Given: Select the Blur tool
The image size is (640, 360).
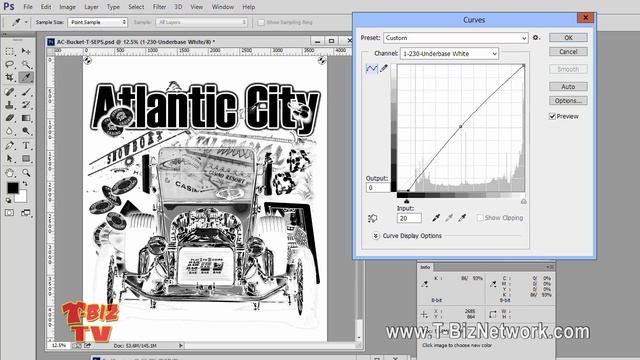Looking at the screenshot, I should 9,131.
